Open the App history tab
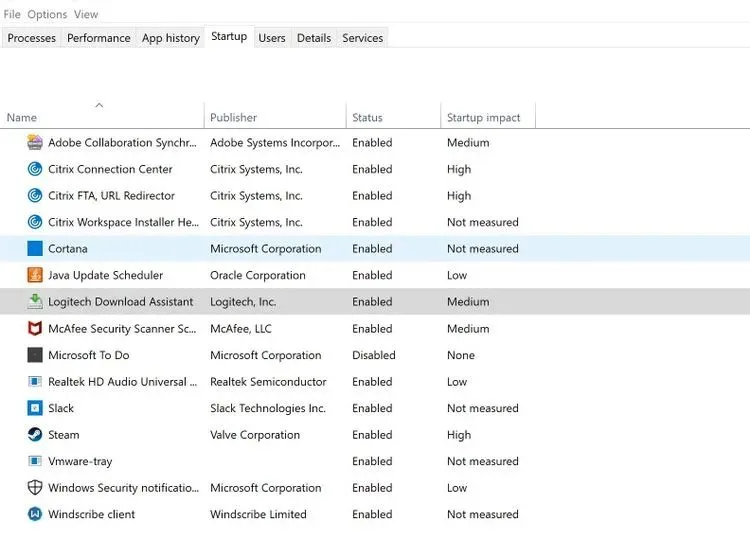 coord(170,38)
